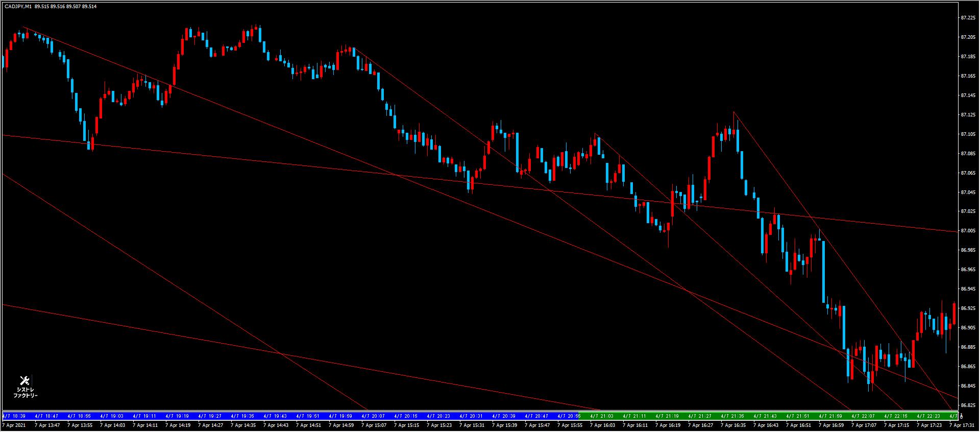Click the 4/7 22:23 label on the green bar
Image resolution: width=980 pixels, height=432 pixels.
pos(928,416)
